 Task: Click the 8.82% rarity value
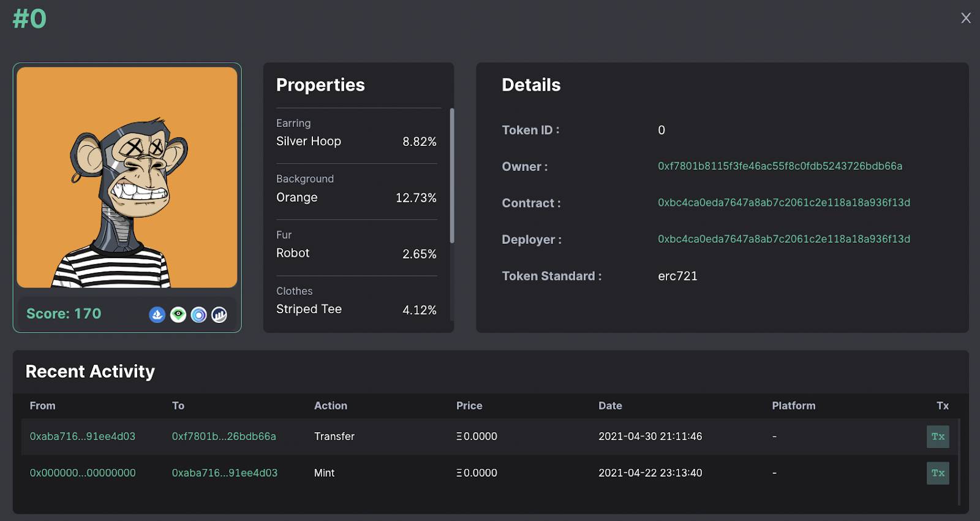click(x=419, y=142)
